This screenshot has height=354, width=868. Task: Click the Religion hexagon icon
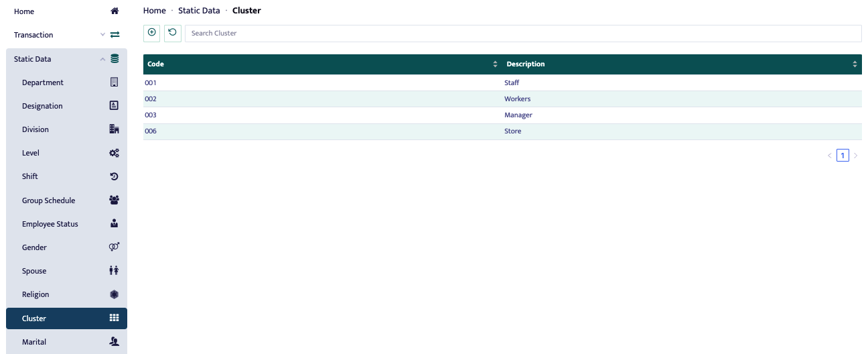coord(114,294)
